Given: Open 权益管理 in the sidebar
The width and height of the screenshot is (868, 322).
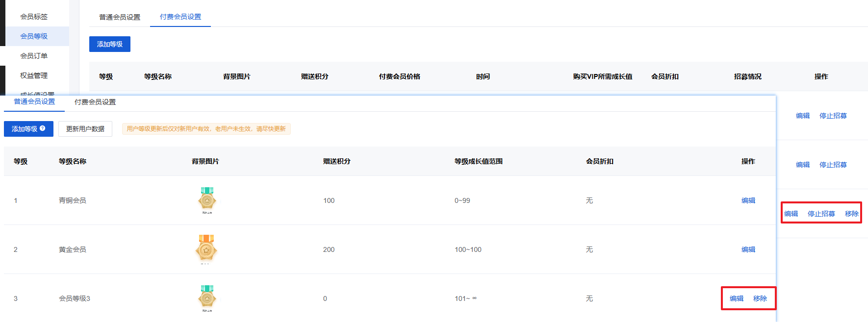Looking at the screenshot, I should tap(34, 75).
